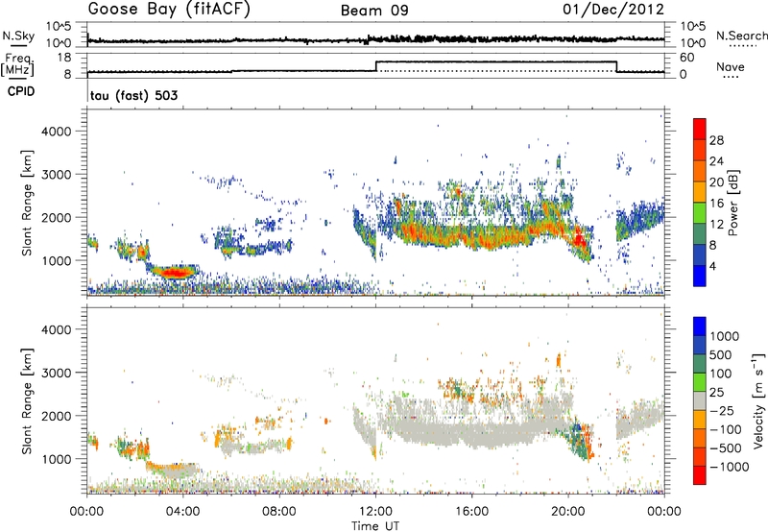Click the red power patch near 20:30 UT
The image size is (768, 532).
click(581, 239)
